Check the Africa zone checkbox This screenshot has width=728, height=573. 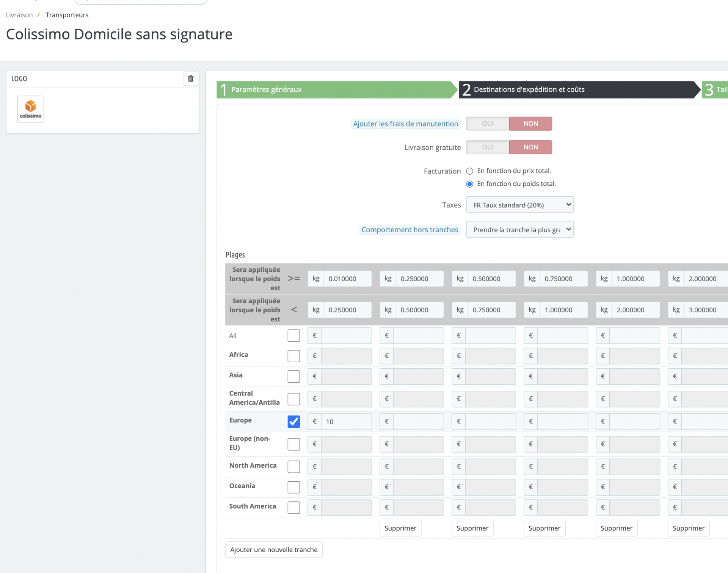tap(293, 356)
